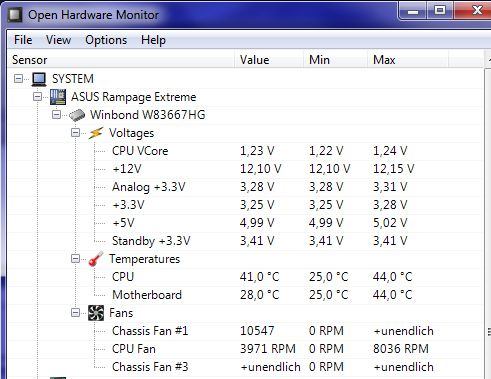491x379 pixels.
Task: Select the ASUS Rampage Extreme label
Action: [x=134, y=97]
